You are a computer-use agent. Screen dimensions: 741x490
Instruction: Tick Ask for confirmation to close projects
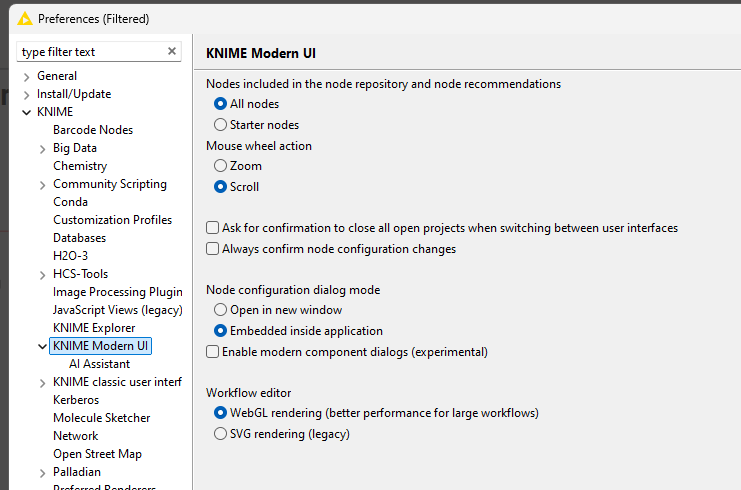click(x=212, y=228)
